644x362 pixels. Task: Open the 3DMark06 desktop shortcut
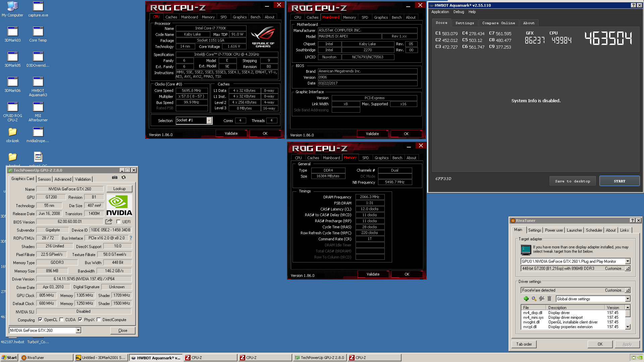click(x=12, y=84)
